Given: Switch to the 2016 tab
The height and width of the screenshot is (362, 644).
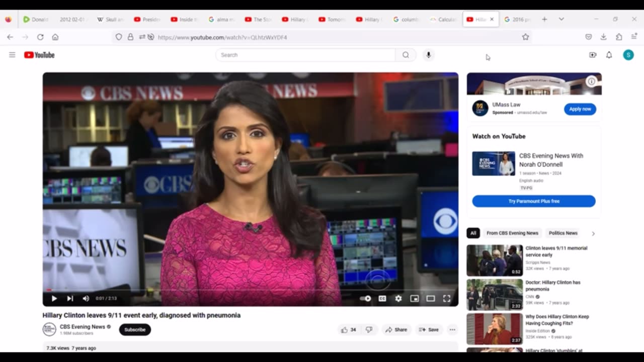Looking at the screenshot, I should pos(517,20).
